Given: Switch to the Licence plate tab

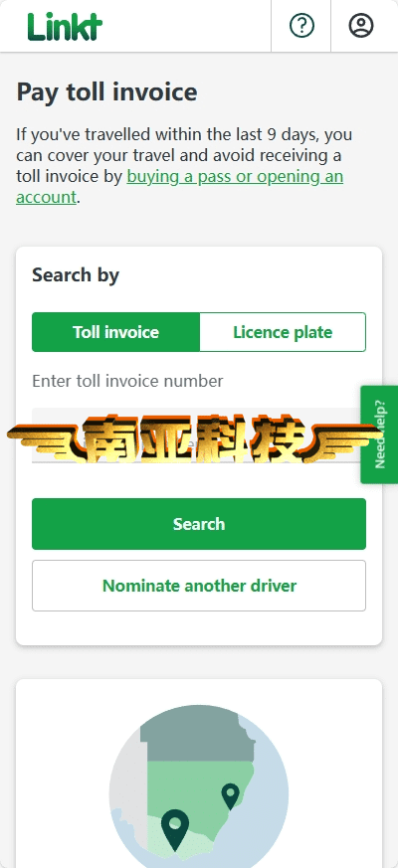Looking at the screenshot, I should pyautogui.click(x=283, y=332).
